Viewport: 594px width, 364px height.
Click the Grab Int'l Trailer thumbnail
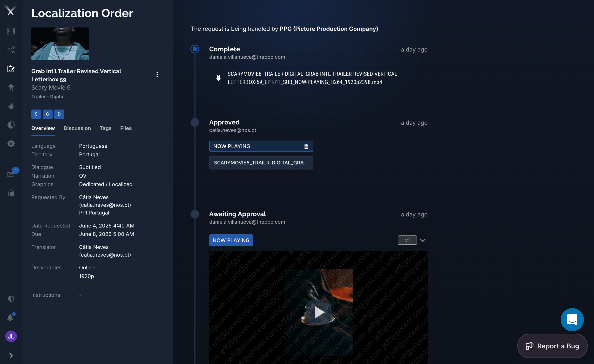click(x=60, y=44)
